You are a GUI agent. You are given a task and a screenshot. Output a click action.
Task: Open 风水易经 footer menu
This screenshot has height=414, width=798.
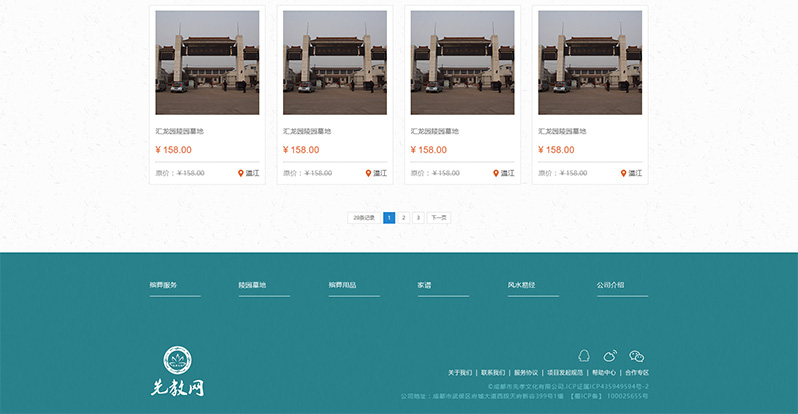coord(521,285)
